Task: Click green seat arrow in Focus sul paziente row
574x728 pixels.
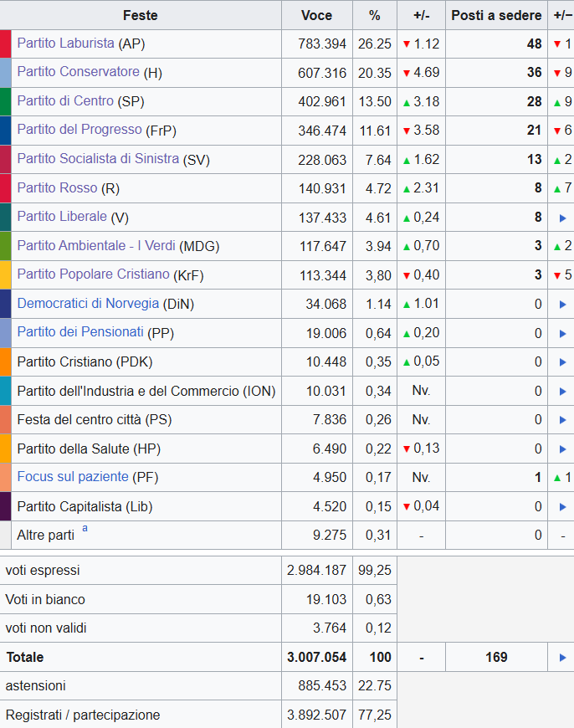Action: (x=557, y=477)
